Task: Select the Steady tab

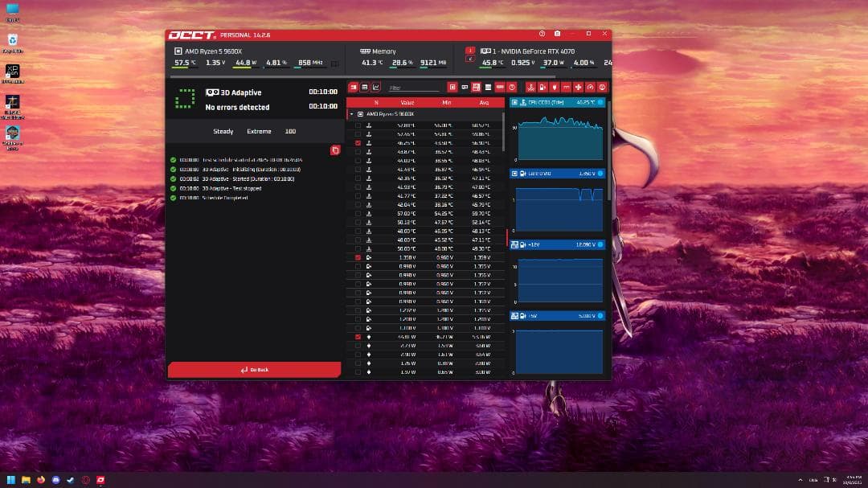Action: (x=223, y=131)
